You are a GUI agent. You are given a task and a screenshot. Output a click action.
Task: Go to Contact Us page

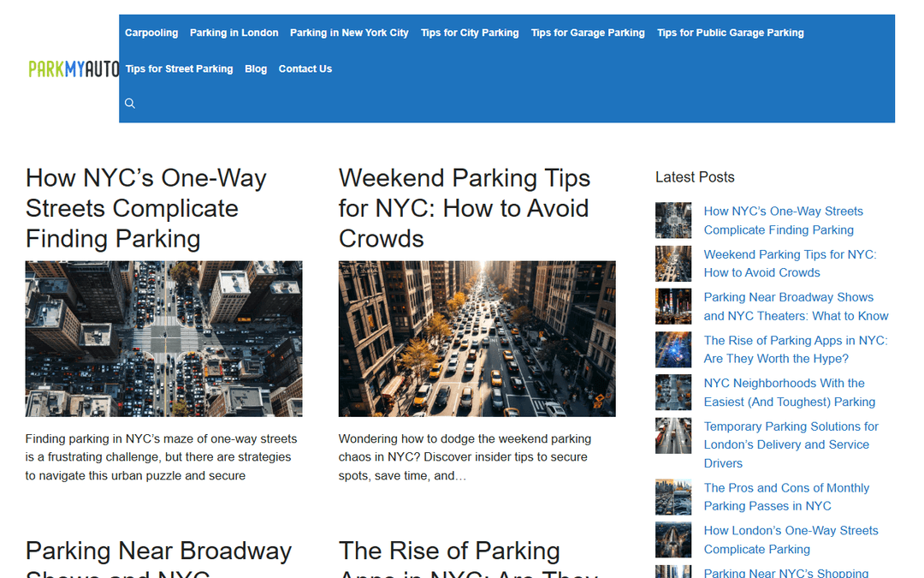(x=305, y=69)
